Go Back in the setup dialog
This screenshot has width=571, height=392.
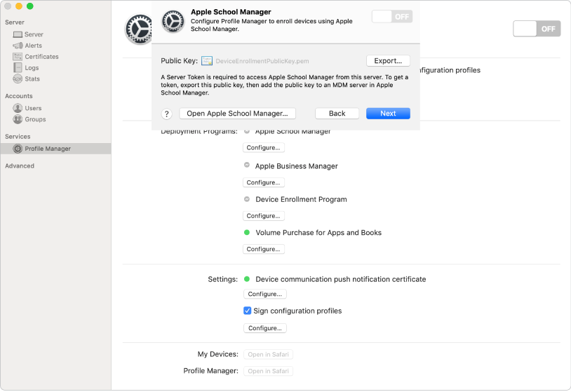pyautogui.click(x=337, y=114)
